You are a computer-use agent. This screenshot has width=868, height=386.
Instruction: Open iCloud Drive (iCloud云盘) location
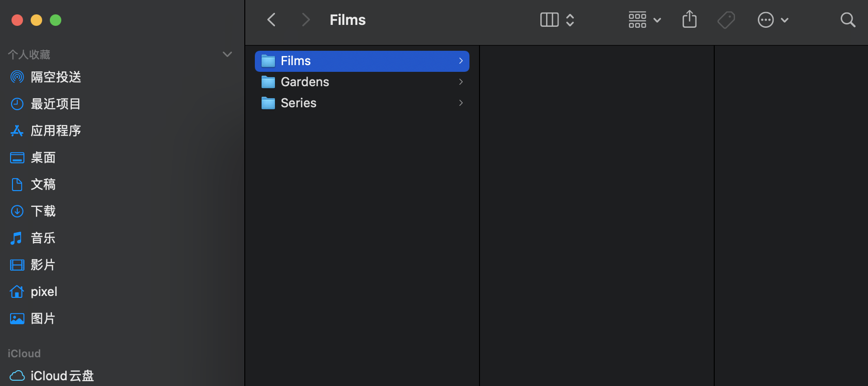pos(62,376)
